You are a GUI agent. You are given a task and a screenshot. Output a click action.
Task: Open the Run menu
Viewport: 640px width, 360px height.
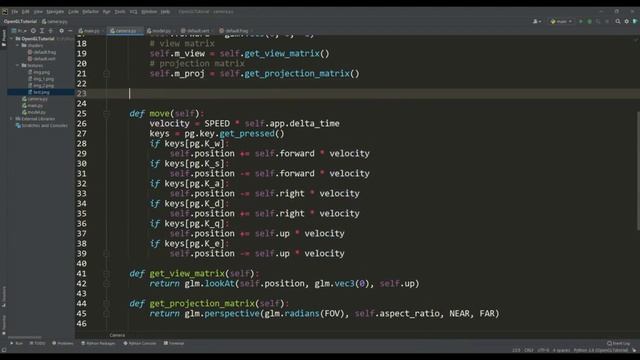[107, 11]
